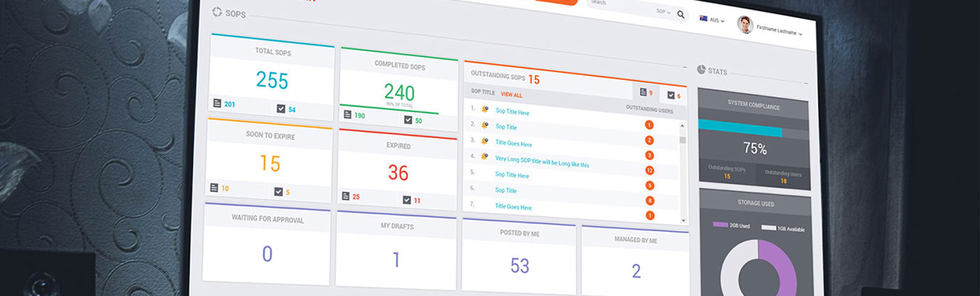Click the Stats pie chart icon
Viewport: 980px width, 296px height.
pyautogui.click(x=701, y=70)
